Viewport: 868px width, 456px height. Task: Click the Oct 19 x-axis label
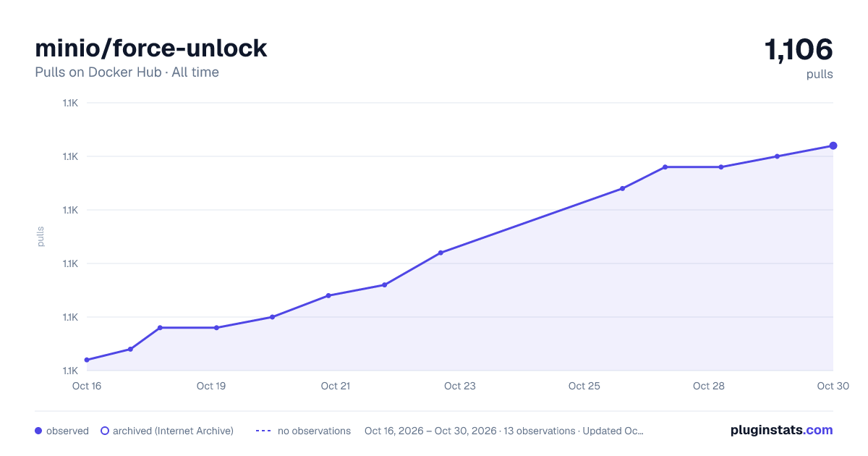click(211, 386)
